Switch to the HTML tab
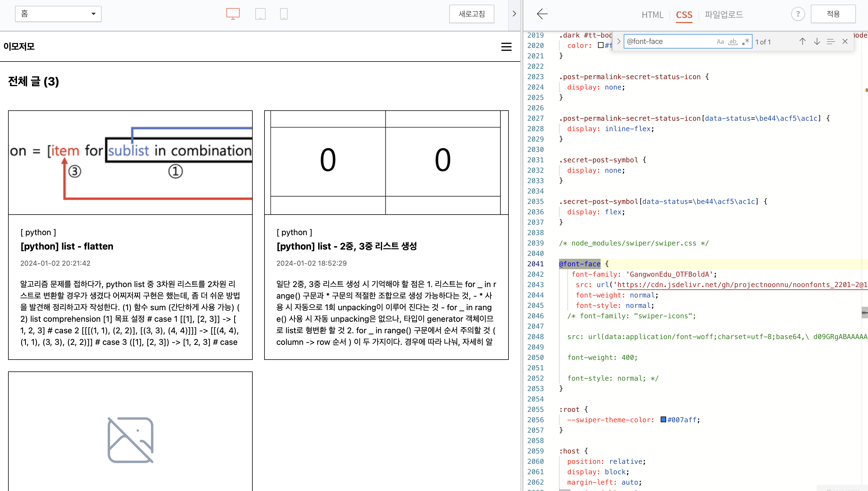 (652, 14)
